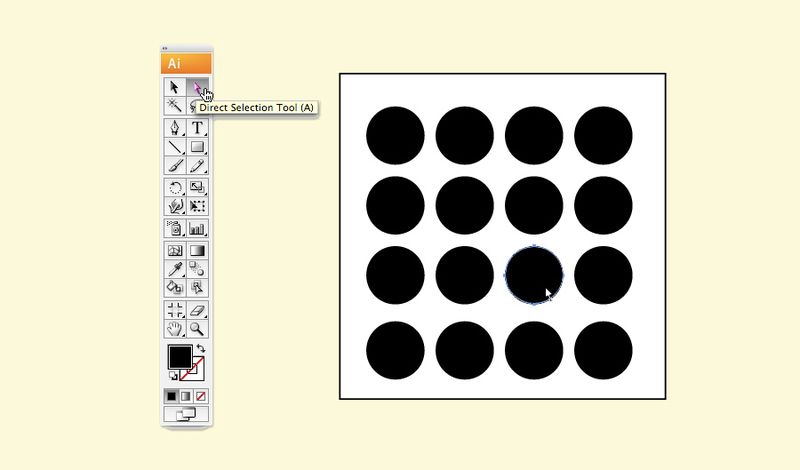Pick the Eyedropper tool

(175, 268)
